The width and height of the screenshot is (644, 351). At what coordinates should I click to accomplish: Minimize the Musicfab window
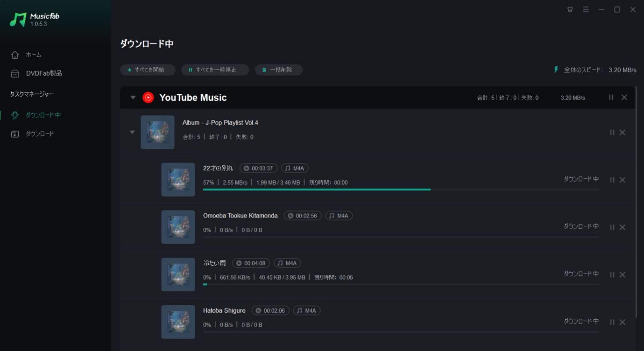(602, 9)
